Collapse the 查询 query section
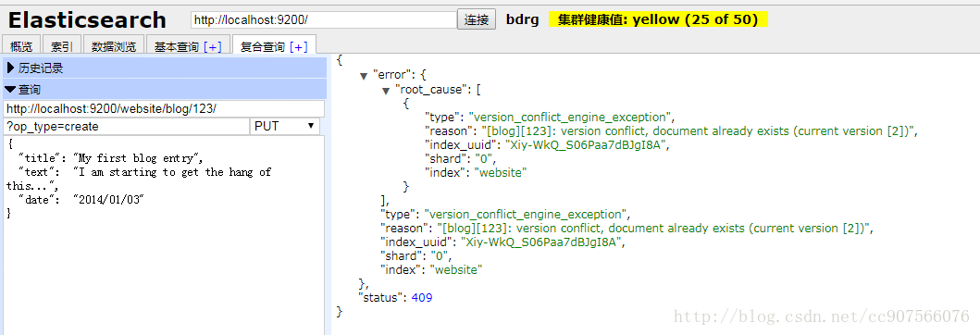 point(165,90)
